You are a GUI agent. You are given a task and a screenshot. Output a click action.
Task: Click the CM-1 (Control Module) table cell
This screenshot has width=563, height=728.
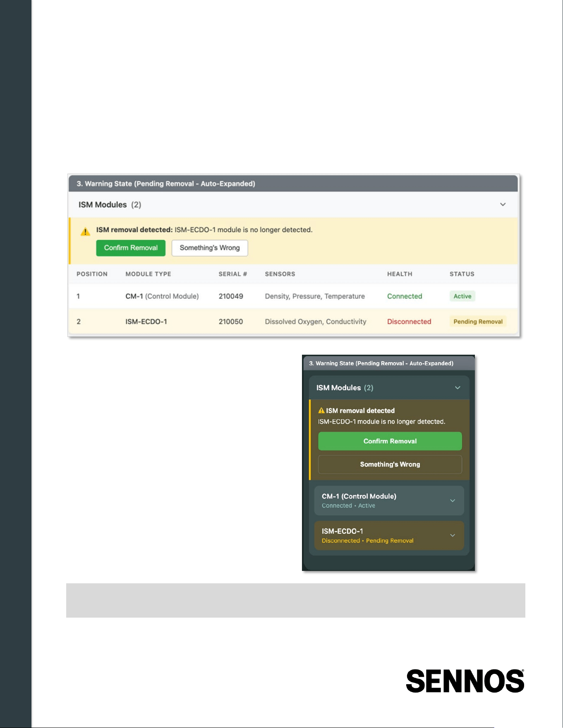162,296
